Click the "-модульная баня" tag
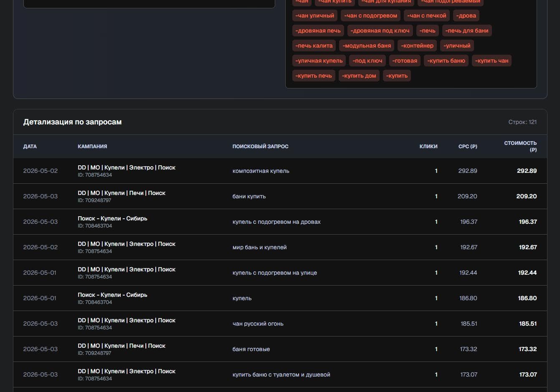The image size is (560, 392). click(367, 46)
